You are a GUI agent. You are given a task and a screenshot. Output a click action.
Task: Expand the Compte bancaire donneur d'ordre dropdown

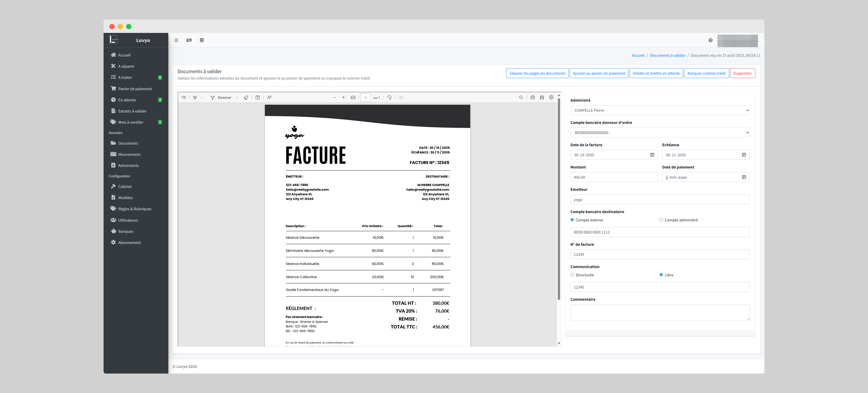pos(660,132)
